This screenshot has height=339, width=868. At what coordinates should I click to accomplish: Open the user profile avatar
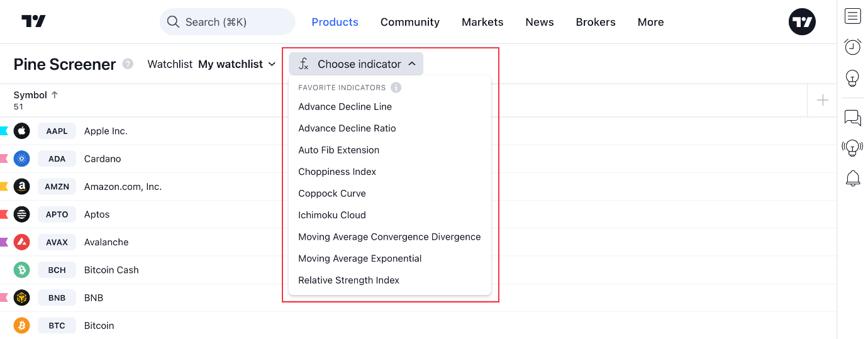click(x=802, y=21)
